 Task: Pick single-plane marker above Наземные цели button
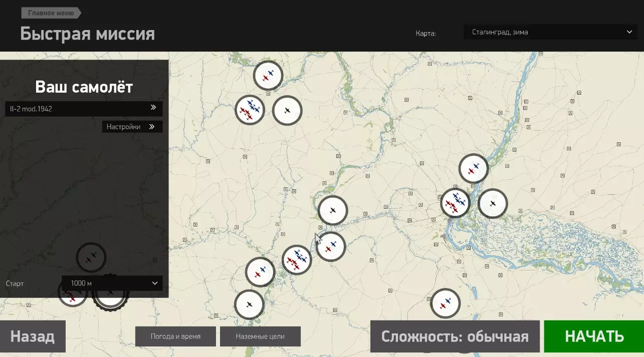click(249, 304)
